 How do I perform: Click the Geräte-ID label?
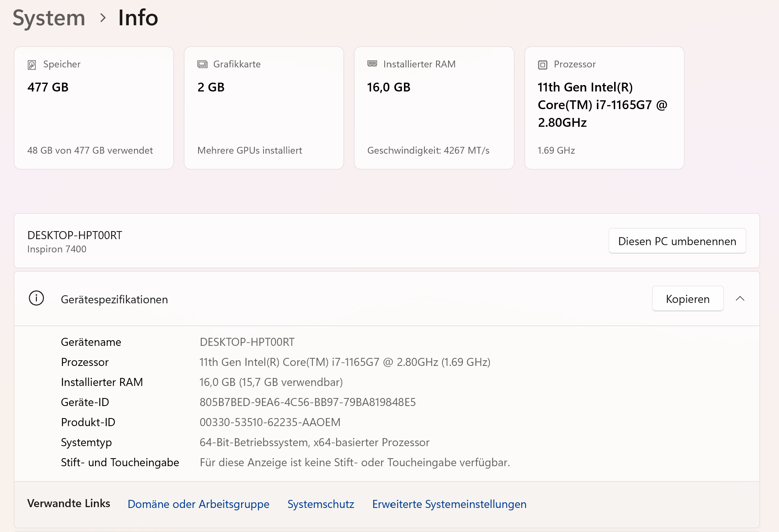pyautogui.click(x=85, y=402)
